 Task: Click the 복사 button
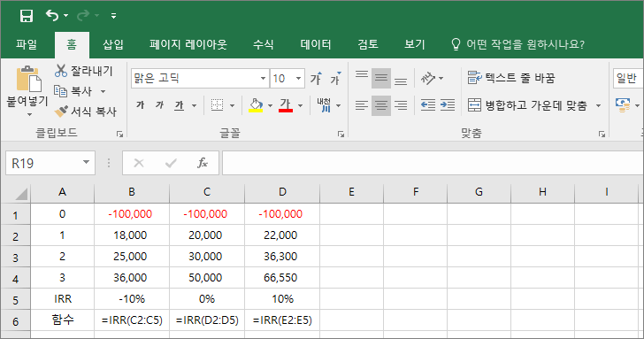(74, 91)
